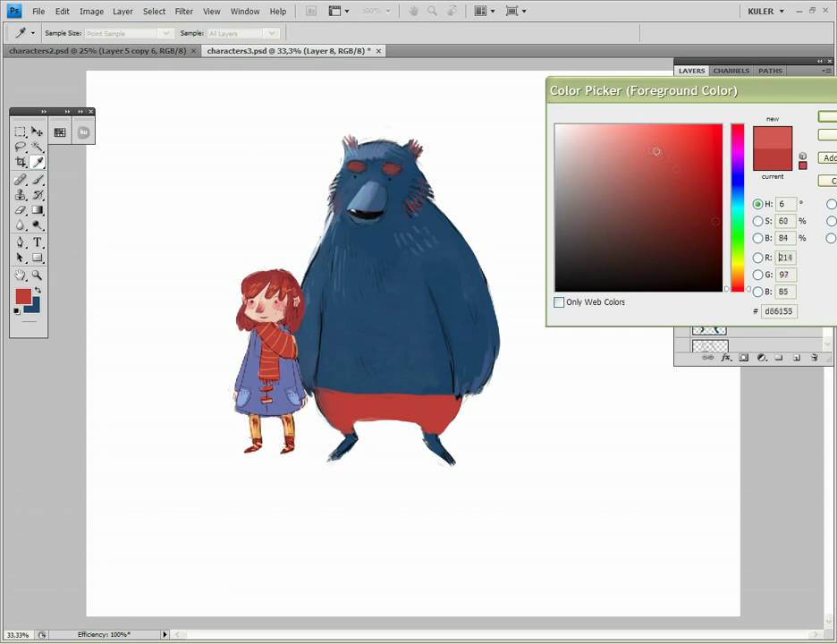Select the G green radio button
Image resolution: width=837 pixels, height=644 pixels.
click(757, 275)
